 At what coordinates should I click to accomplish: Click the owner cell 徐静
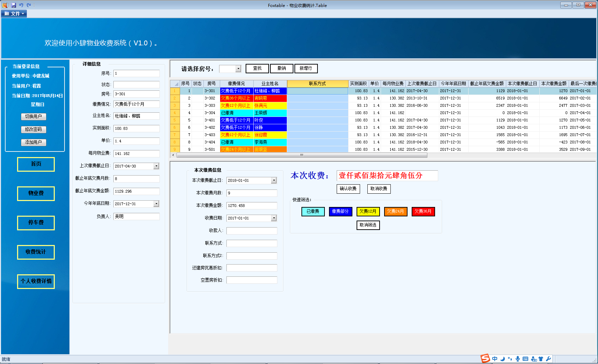click(x=270, y=128)
